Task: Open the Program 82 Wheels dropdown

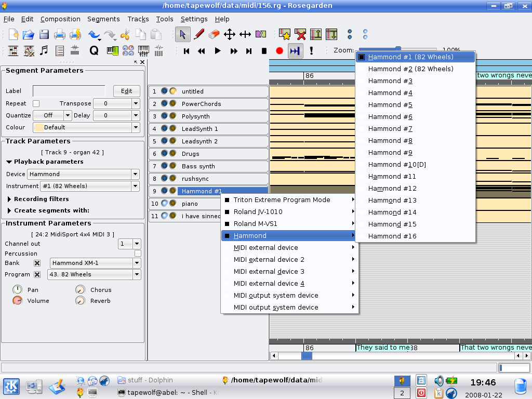Action: [x=137, y=274]
